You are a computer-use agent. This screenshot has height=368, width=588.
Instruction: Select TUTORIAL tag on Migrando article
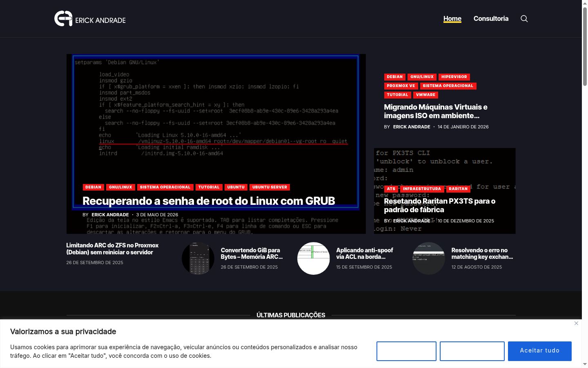click(x=397, y=95)
